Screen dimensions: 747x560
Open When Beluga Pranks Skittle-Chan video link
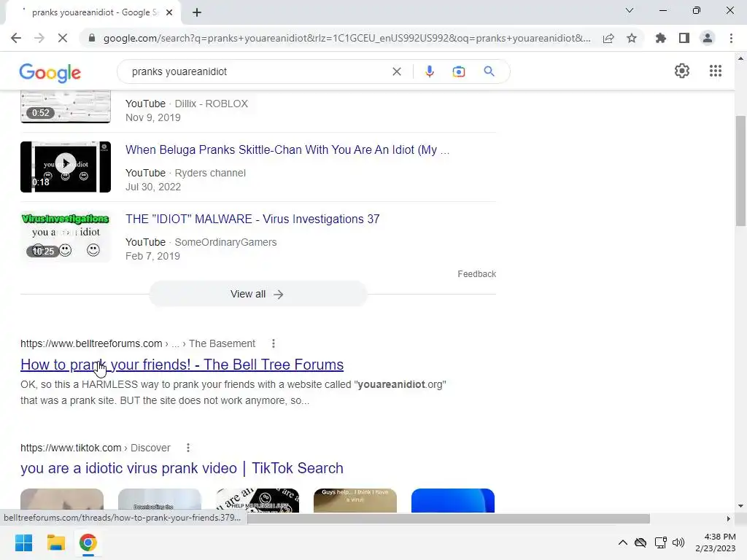(287, 149)
